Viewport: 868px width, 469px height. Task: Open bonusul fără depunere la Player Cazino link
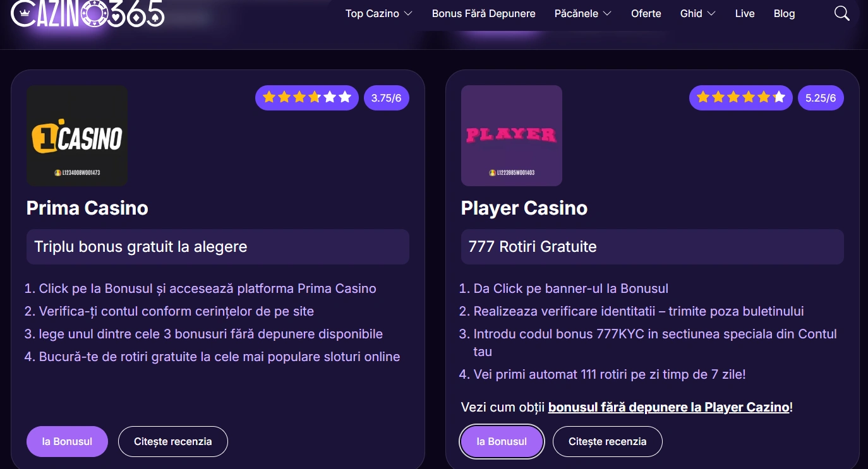click(x=669, y=407)
